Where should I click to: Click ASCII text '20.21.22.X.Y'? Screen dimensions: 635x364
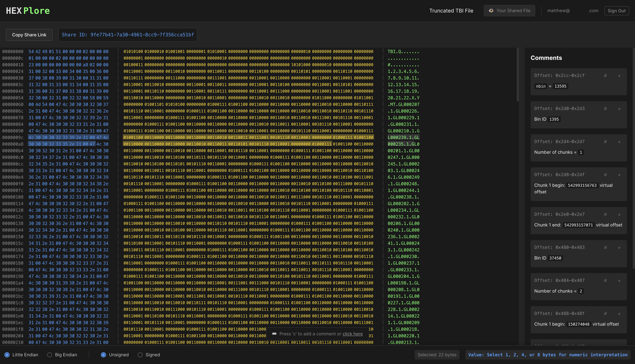pyautogui.click(x=403, y=98)
